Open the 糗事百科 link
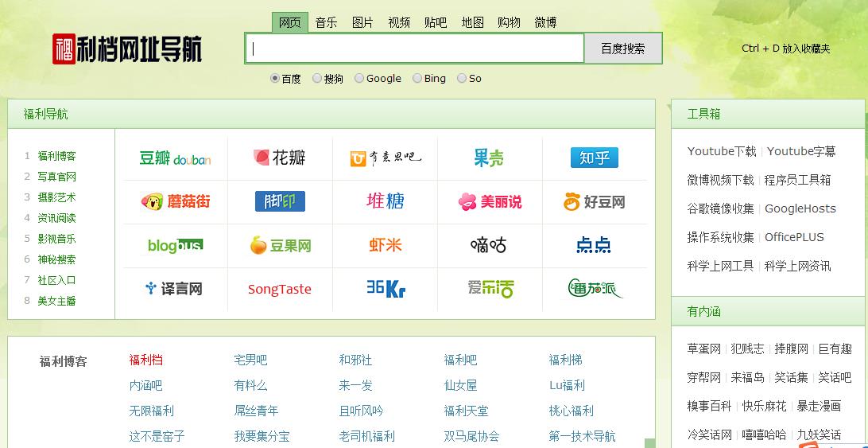Screen dimensions: 868x448 point(709,406)
